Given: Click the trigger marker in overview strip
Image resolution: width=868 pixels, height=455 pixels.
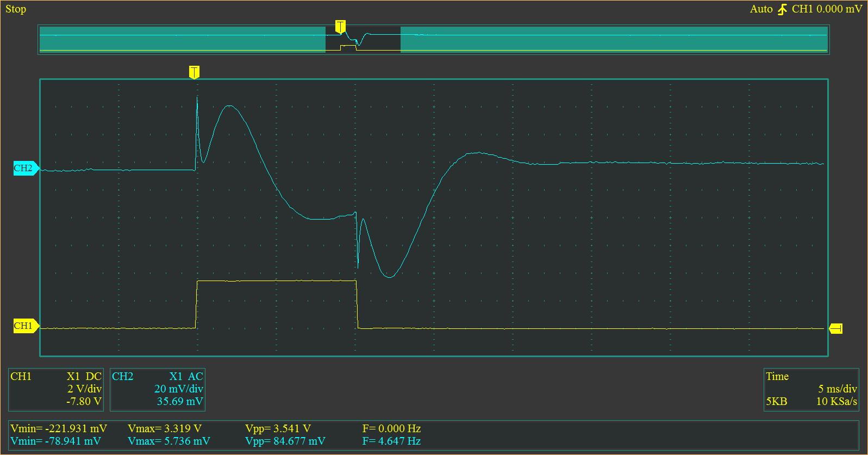Looking at the screenshot, I should [x=340, y=27].
